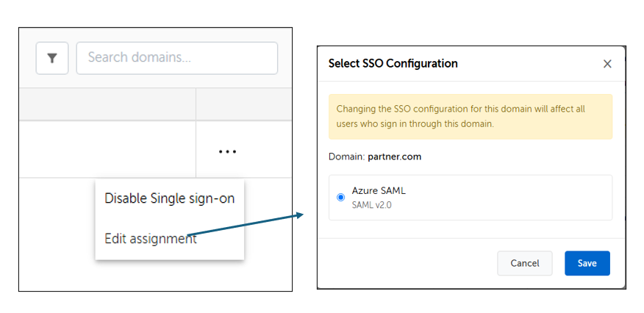644x313 pixels.
Task: Save the SSO configuration
Action: (x=587, y=263)
